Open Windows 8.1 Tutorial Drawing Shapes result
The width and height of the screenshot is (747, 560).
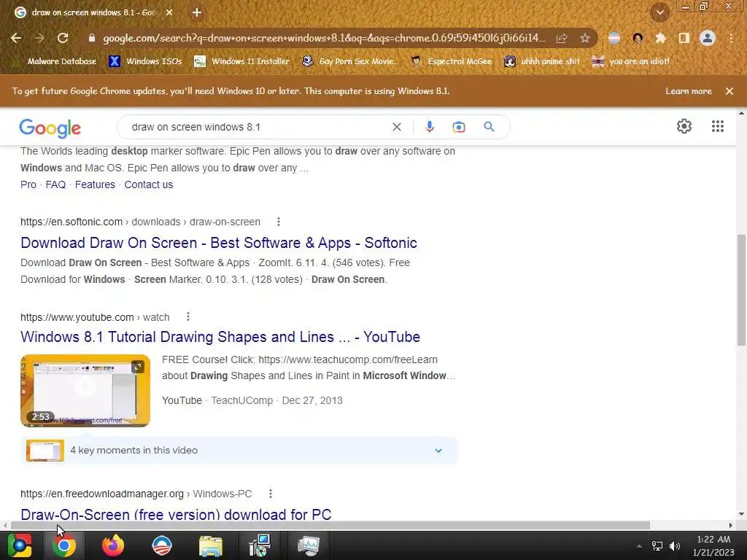(x=220, y=337)
